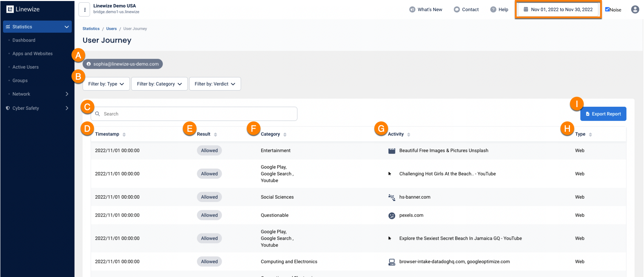Click the Statistics chart icon in sidebar
The width and height of the screenshot is (644, 277).
coord(8,27)
